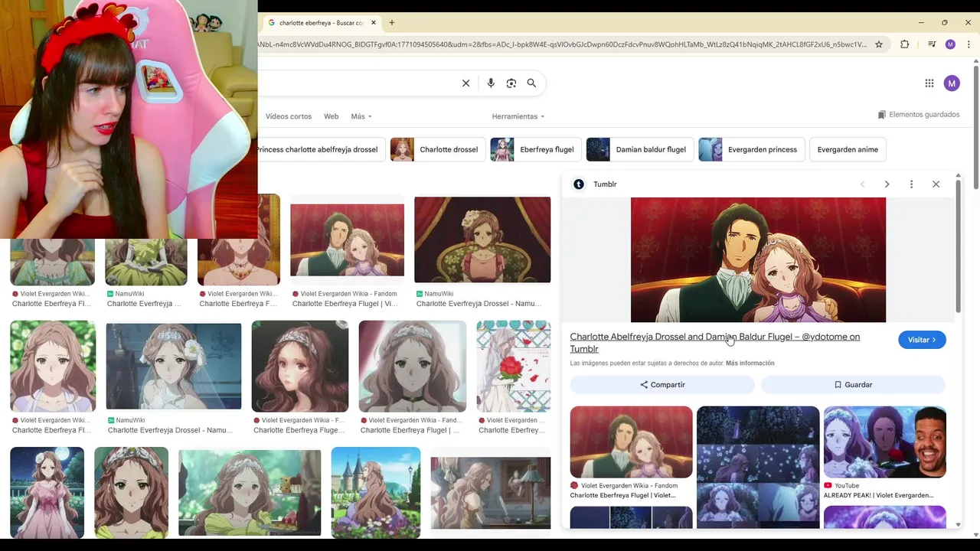Bookmark this page with the star icon
Viewport: 980px width, 551px height.
tap(879, 44)
